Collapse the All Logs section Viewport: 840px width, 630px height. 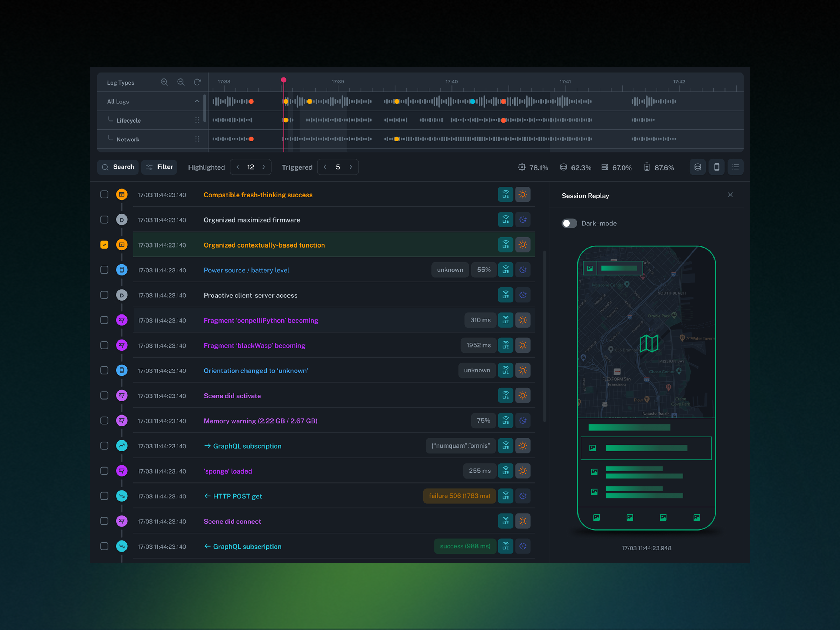point(197,101)
